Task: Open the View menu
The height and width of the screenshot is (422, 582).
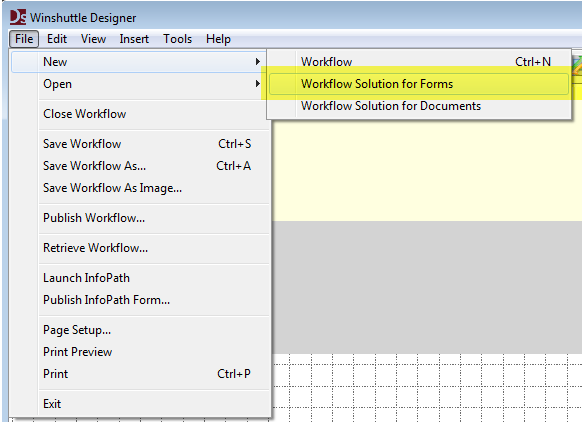Action: [94, 39]
